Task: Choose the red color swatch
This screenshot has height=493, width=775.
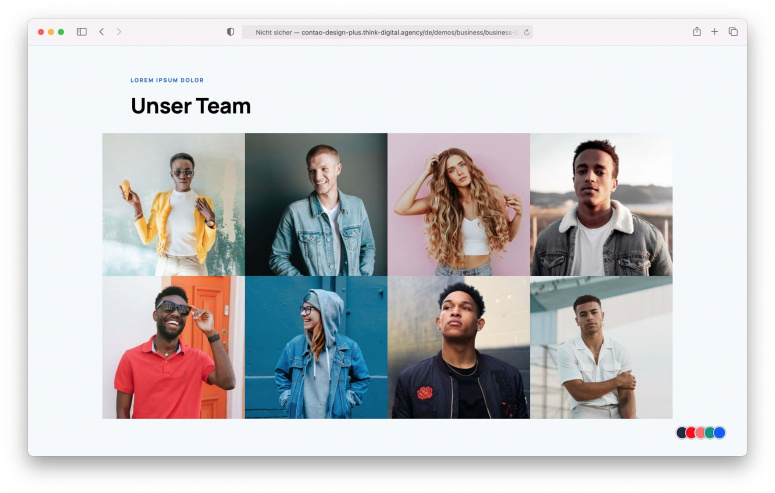Action: tap(691, 432)
